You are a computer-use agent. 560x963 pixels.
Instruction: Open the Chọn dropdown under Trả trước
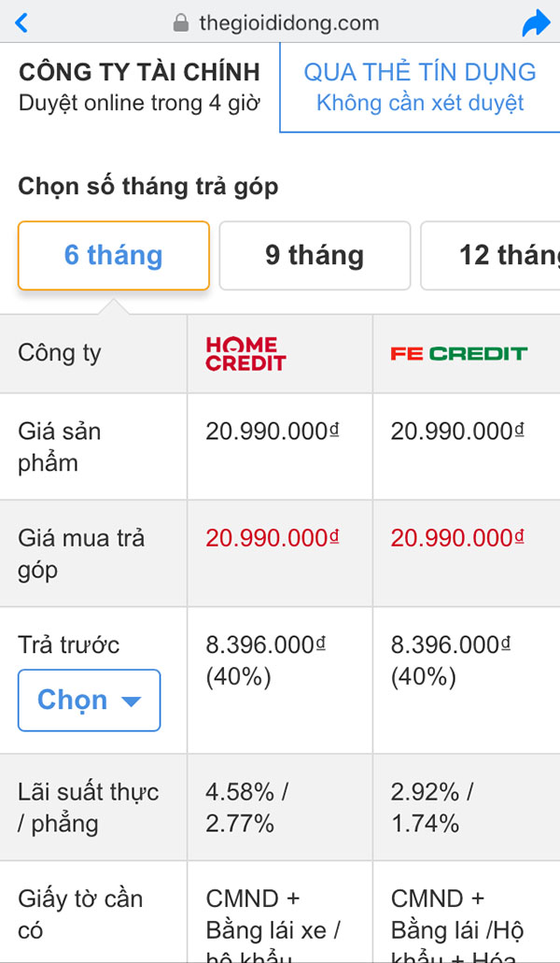pos(89,701)
